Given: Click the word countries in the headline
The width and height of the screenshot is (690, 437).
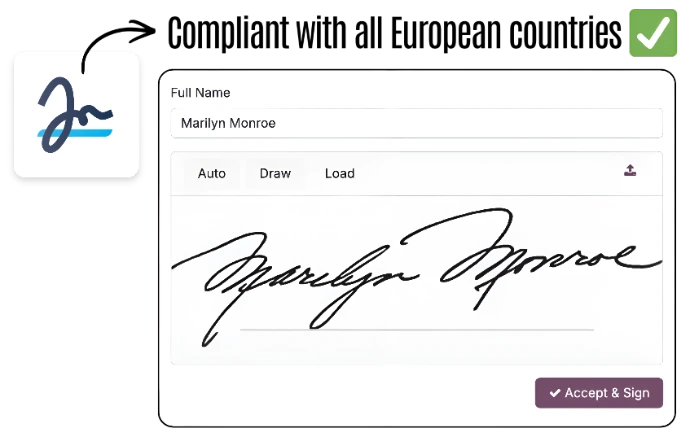Looking at the screenshot, I should pos(566,33).
